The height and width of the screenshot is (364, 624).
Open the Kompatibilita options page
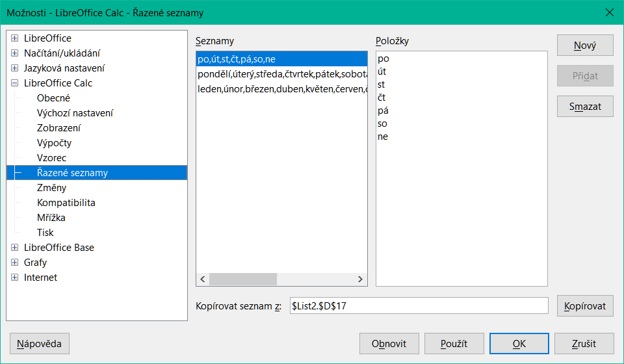[66, 203]
